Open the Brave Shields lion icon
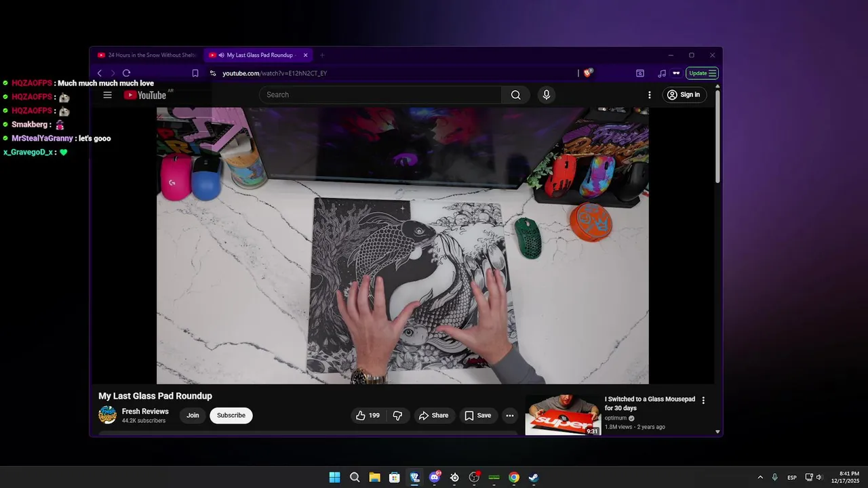 (587, 73)
